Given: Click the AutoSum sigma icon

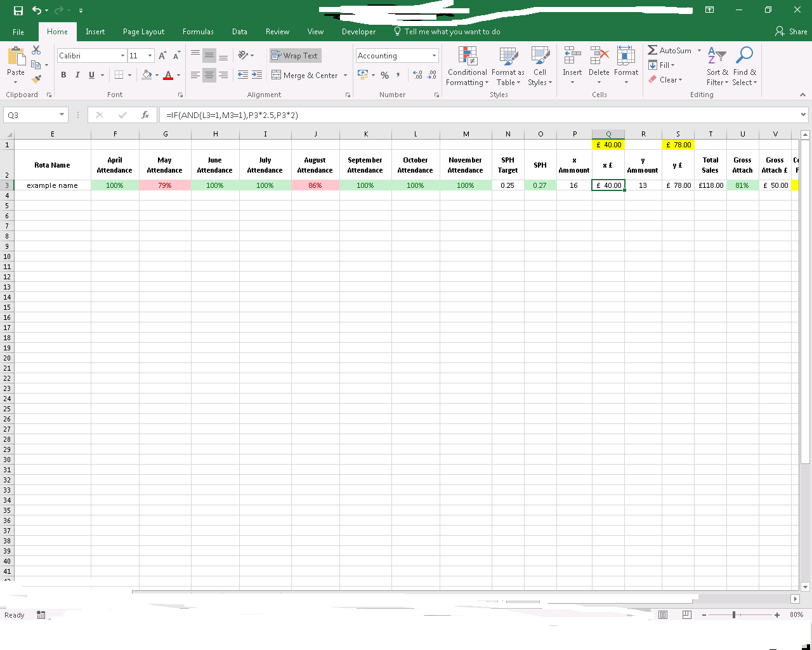Looking at the screenshot, I should (653, 50).
